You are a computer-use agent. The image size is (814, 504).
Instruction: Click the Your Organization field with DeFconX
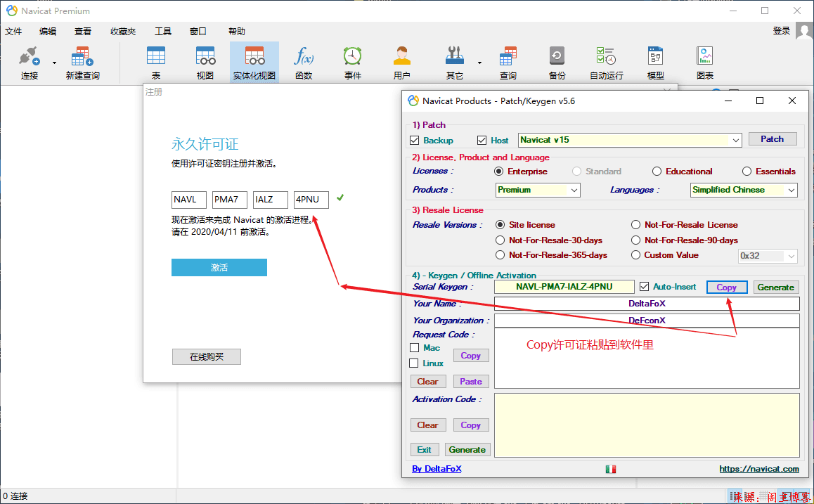coord(647,321)
